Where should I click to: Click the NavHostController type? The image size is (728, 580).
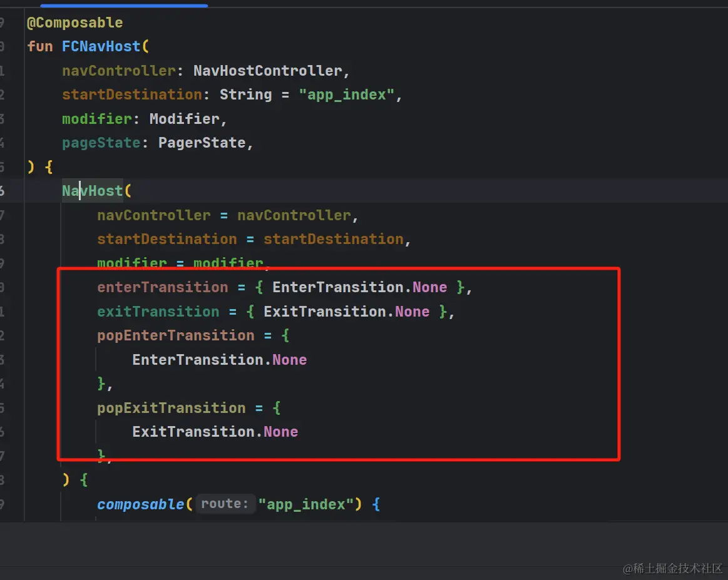(267, 71)
